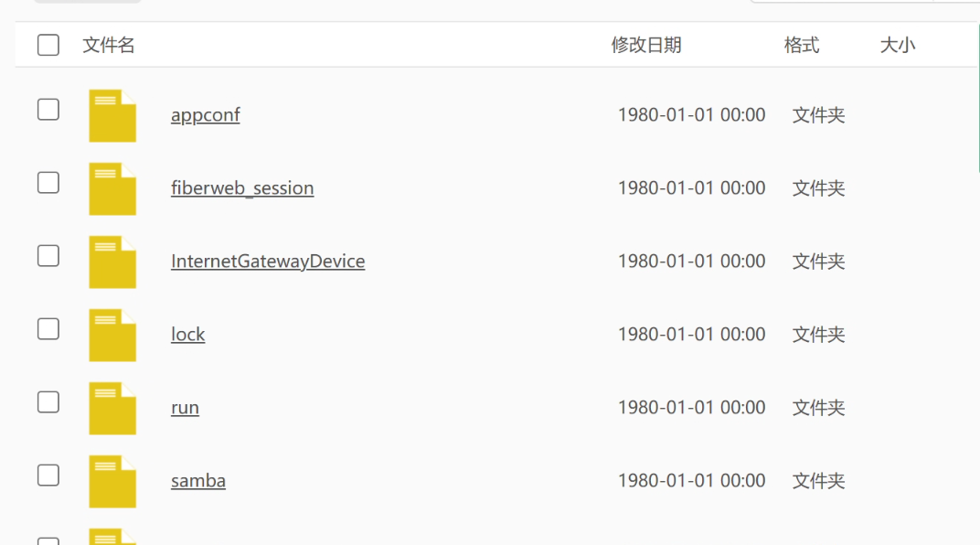This screenshot has width=980, height=545.
Task: Mark the run folder checkbox
Action: click(48, 402)
